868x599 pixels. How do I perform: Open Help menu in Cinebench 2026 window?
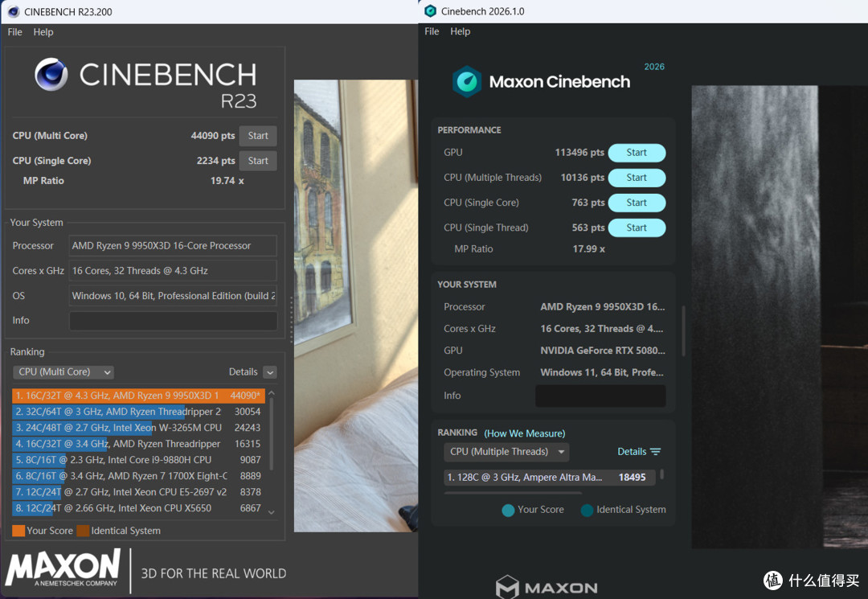pyautogui.click(x=460, y=31)
